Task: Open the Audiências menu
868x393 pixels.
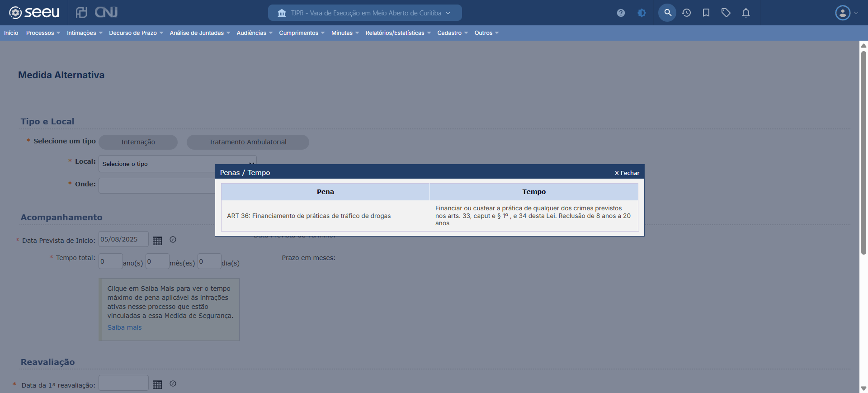Action: 254,33
